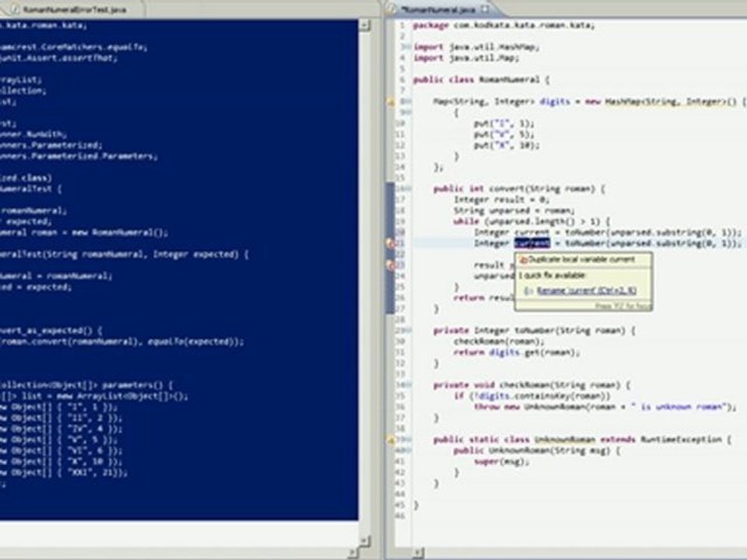747x560 pixels.
Task: Click the { "IV", 4 } test row in left editor
Action: click(x=61, y=429)
